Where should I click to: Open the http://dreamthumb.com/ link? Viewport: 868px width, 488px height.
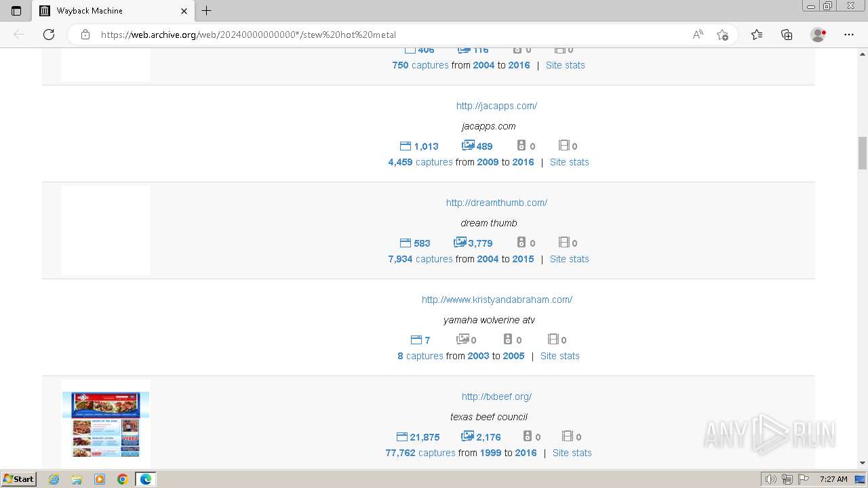tap(496, 203)
